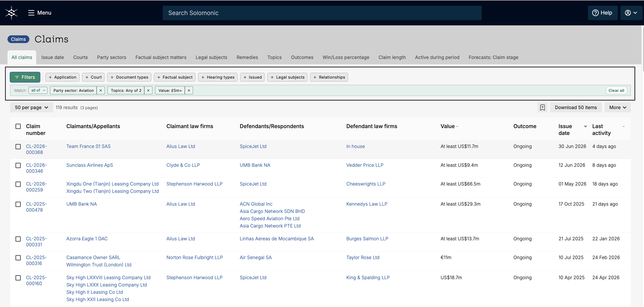Remove the Topics: Any of 2 filter
Screen dimensions: 644x307
148,91
